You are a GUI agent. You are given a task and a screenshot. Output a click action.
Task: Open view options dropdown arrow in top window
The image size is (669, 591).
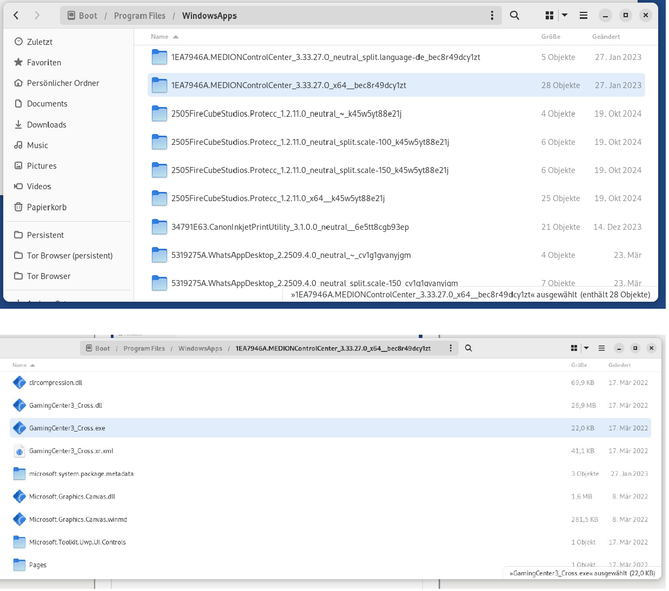[x=564, y=16]
